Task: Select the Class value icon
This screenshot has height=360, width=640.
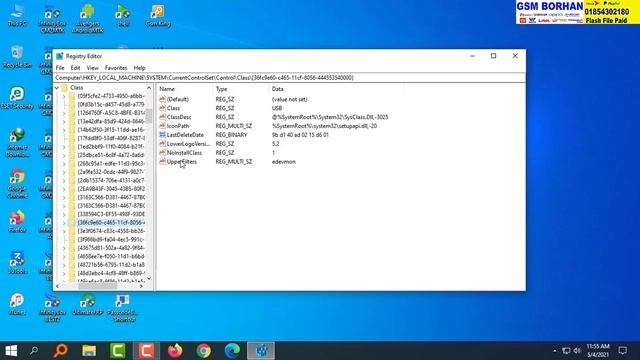Action: (x=162, y=108)
